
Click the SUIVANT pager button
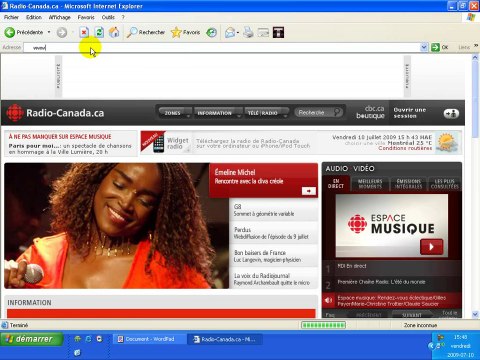pyautogui.click(x=412, y=315)
